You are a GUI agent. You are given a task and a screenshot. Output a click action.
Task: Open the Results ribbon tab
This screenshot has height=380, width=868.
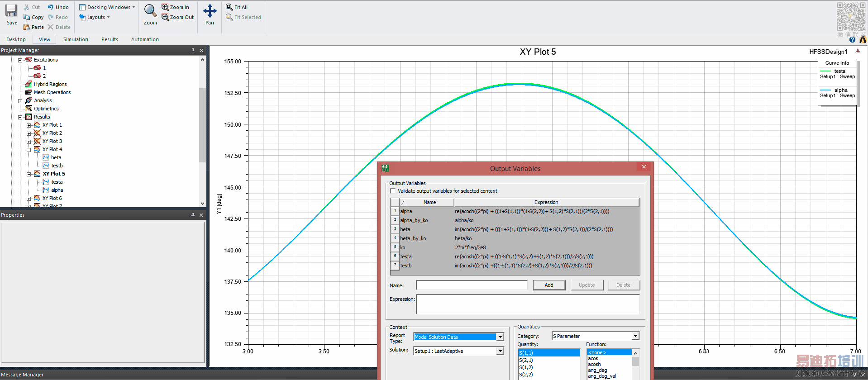pyautogui.click(x=110, y=39)
